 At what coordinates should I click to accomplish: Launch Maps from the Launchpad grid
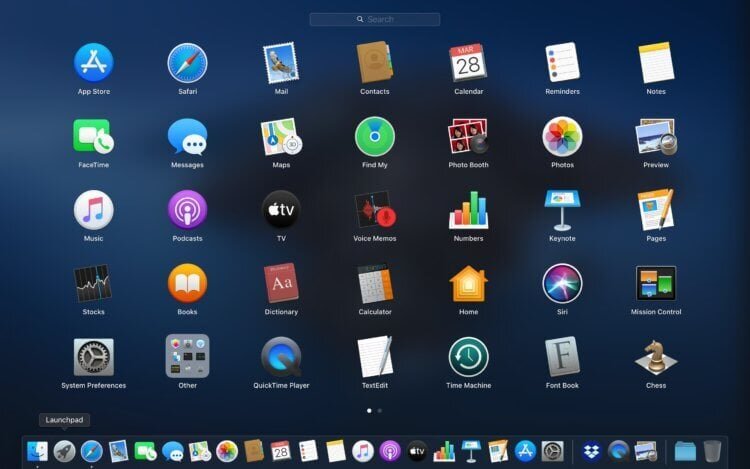point(281,137)
